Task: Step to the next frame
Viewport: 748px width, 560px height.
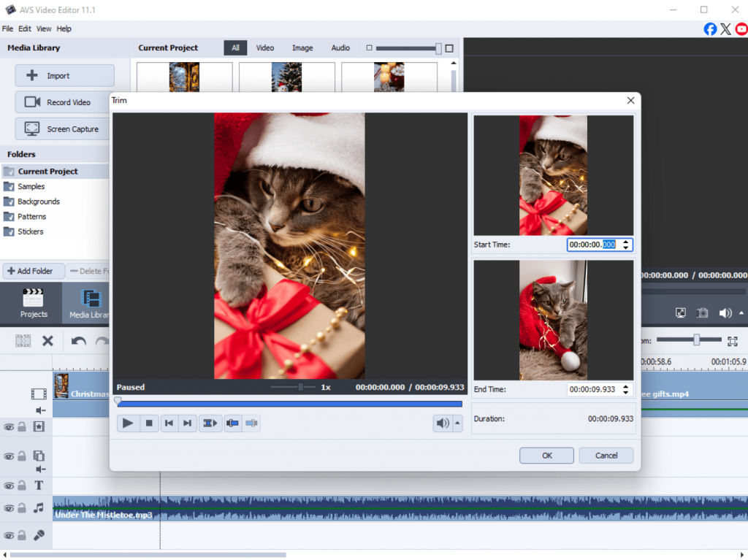Action: tap(188, 423)
